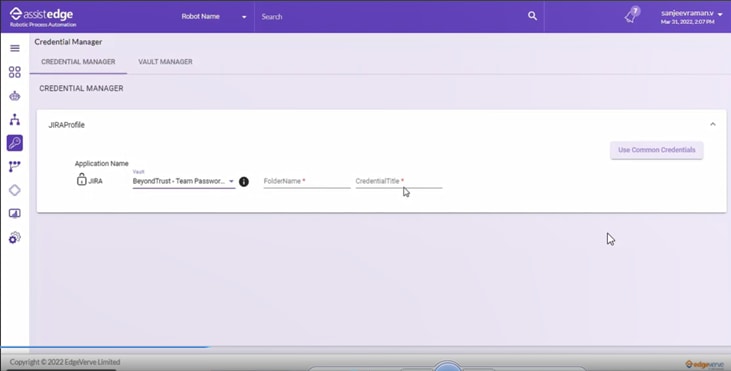Click the search magnifier icon
This screenshot has width=731, height=371.
click(532, 16)
